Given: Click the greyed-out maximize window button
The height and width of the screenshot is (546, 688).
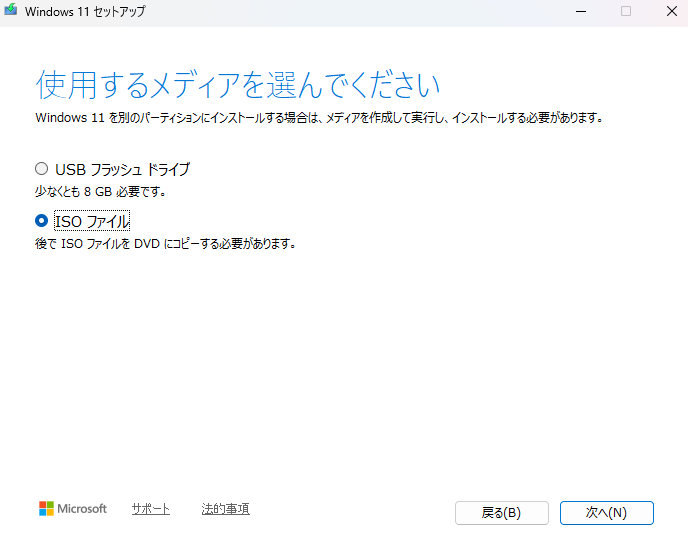Looking at the screenshot, I should click(626, 12).
